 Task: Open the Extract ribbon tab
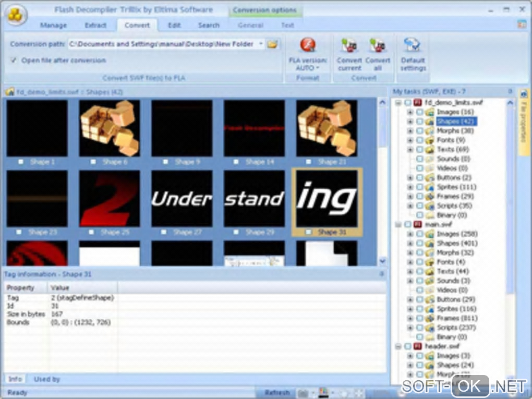coord(95,25)
